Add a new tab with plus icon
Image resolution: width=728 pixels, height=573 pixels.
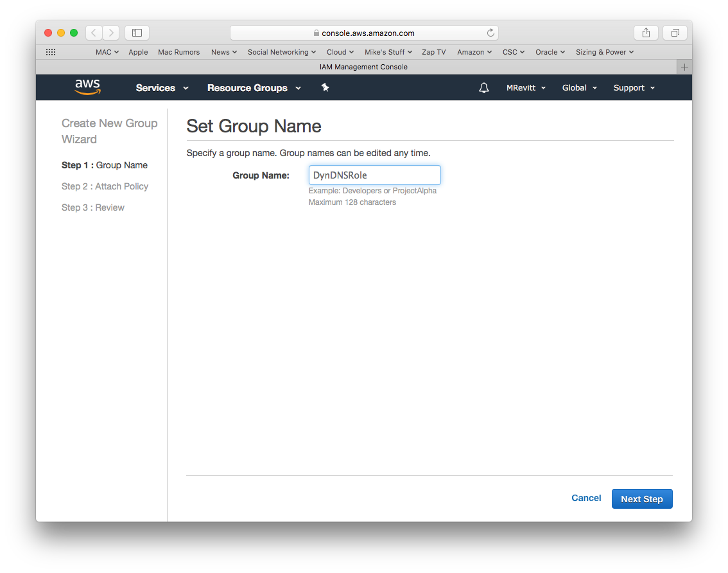tap(684, 67)
